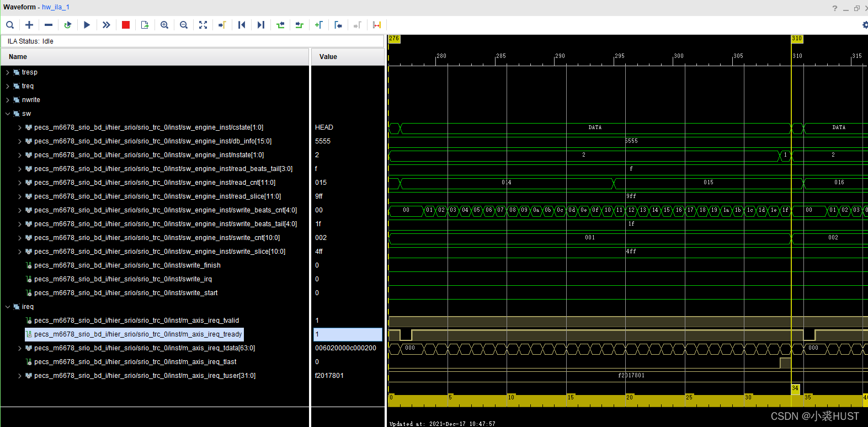Zoom out of the waveform
868x427 pixels.
(184, 25)
